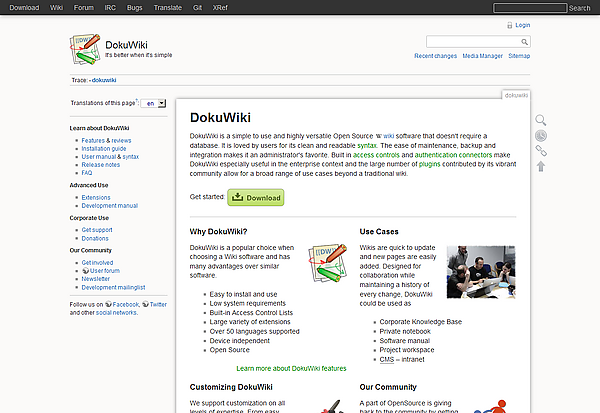Click the Twitter link in the sidebar

click(158, 303)
